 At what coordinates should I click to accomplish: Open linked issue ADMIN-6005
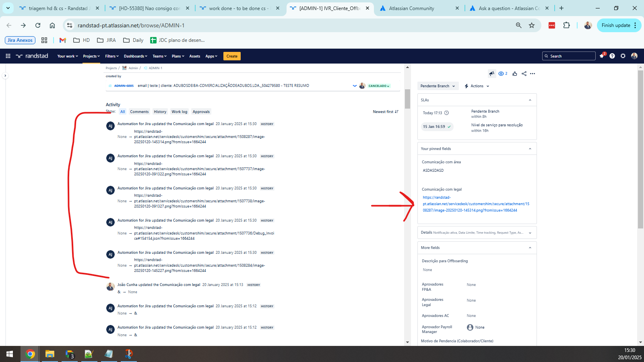coord(124,86)
